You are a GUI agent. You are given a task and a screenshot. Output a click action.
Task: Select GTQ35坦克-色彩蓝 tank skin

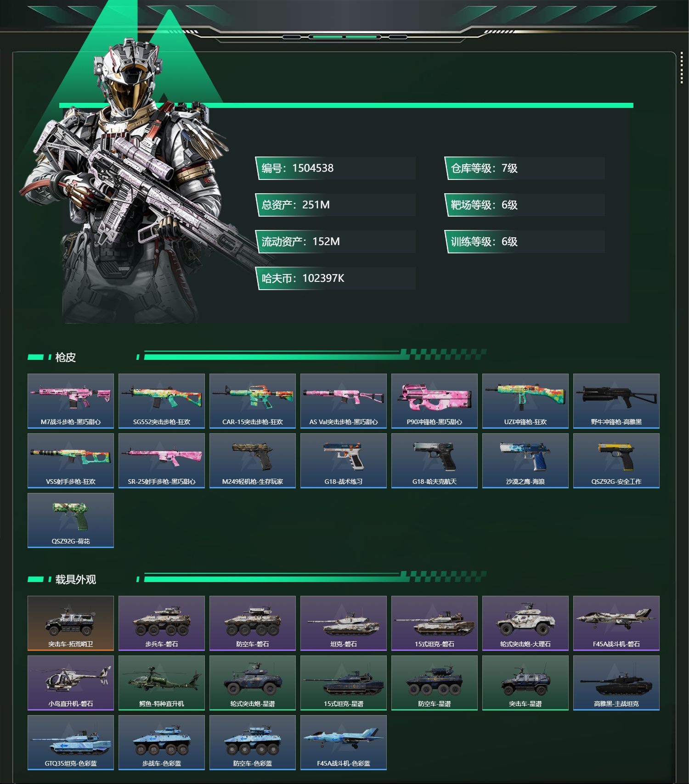pos(71,743)
